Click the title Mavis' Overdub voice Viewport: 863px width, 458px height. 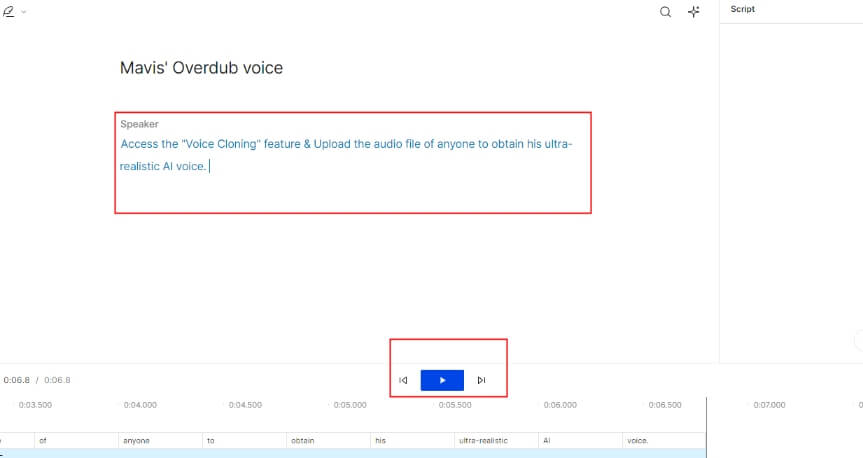tap(201, 68)
